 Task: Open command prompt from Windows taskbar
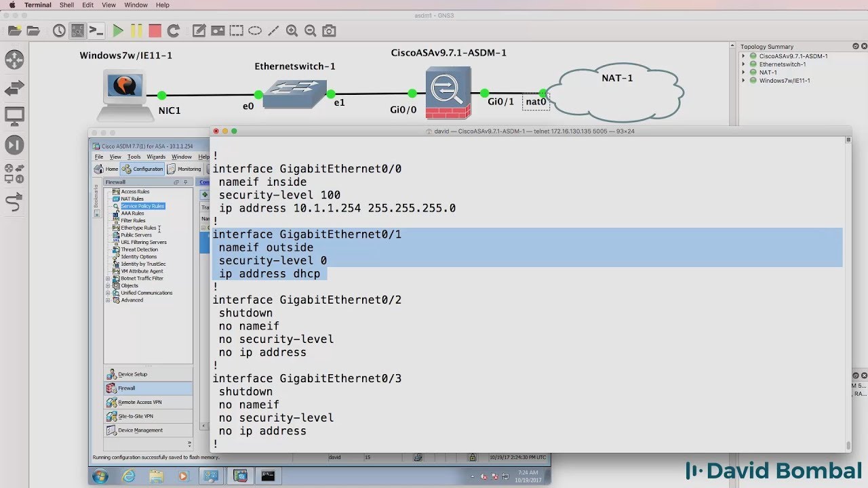point(268,476)
